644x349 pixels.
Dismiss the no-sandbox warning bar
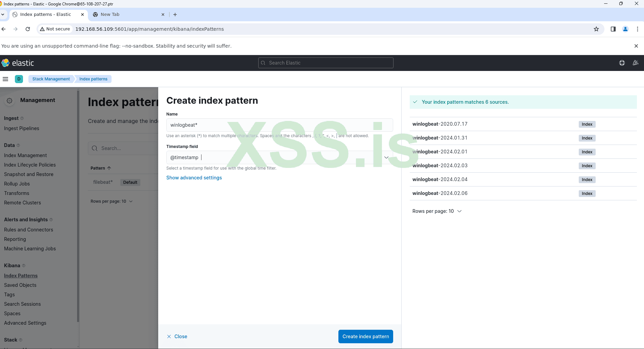[636, 46]
